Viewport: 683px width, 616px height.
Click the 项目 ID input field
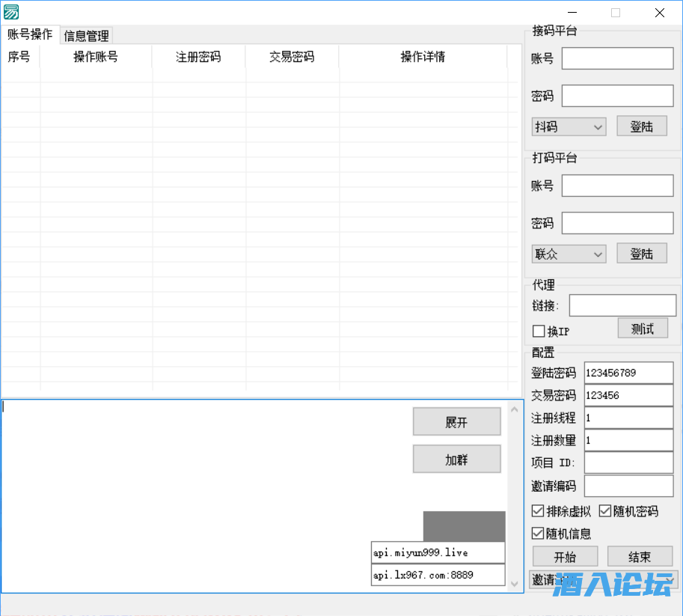click(x=628, y=463)
